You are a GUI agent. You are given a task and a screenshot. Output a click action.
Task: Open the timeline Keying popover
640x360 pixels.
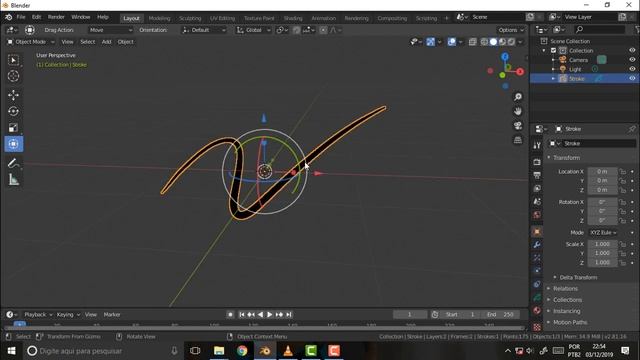68,315
